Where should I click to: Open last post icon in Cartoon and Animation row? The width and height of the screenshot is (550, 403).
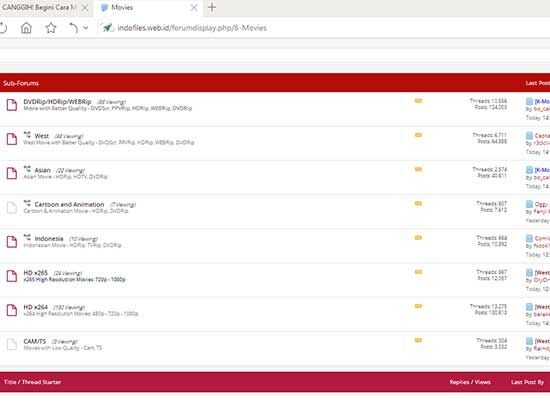pyautogui.click(x=529, y=204)
